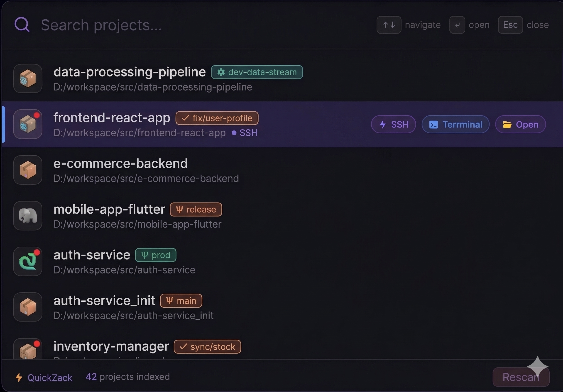
Task: Click the 42 projects indexed status text
Action: coord(128,377)
